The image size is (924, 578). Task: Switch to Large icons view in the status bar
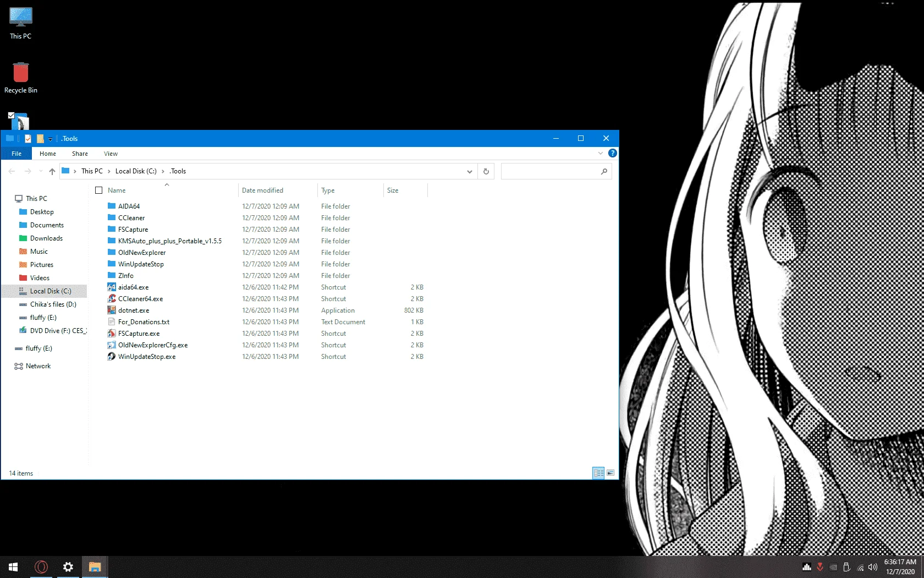point(610,473)
